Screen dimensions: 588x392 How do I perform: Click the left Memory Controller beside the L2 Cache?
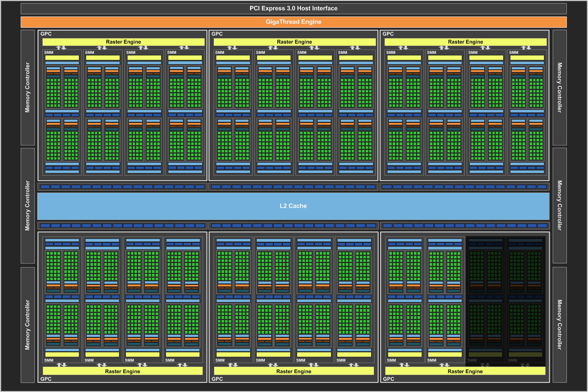tap(28, 206)
